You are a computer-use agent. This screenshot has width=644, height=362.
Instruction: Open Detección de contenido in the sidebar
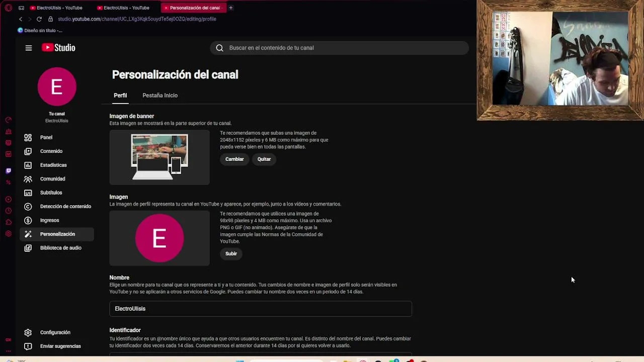tap(57, 207)
